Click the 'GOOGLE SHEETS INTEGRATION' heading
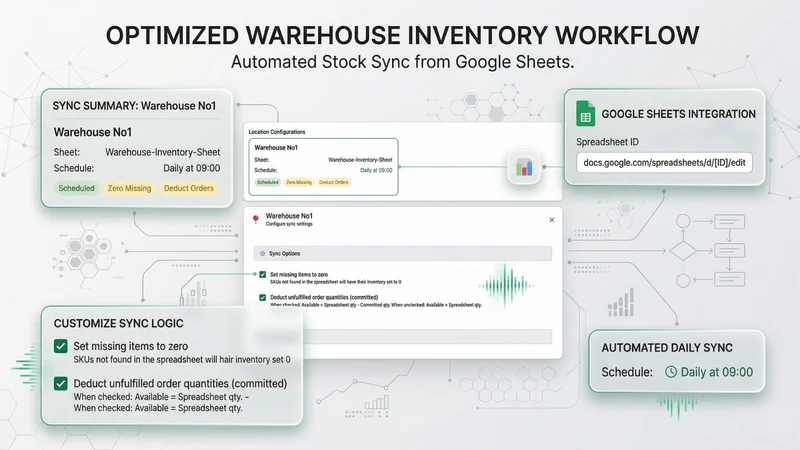 pos(679,114)
